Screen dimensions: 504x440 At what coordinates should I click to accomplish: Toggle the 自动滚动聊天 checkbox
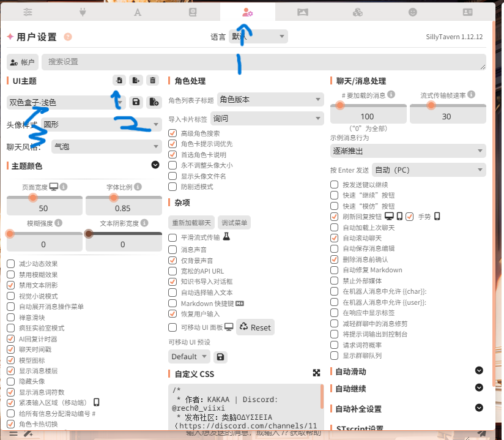point(335,237)
